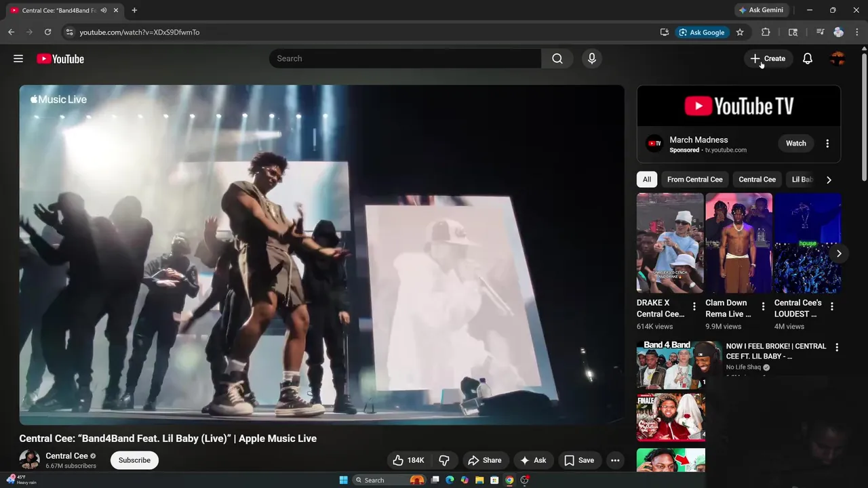Select the Central Cee filter chip
The height and width of the screenshot is (488, 868).
click(x=757, y=180)
